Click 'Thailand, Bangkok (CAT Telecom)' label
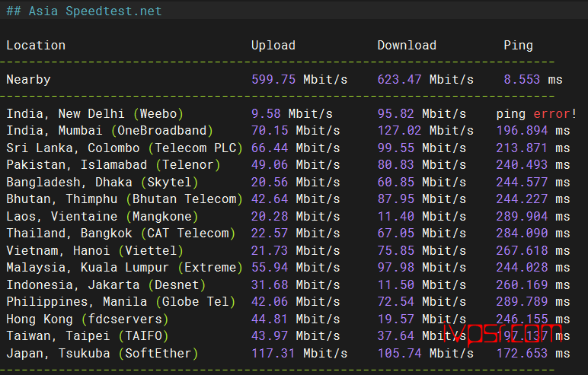The image size is (588, 375). tap(121, 233)
